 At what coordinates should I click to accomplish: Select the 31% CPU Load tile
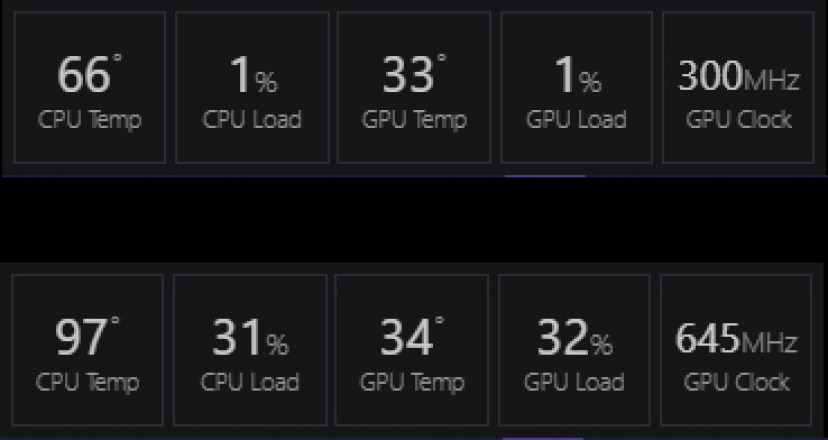pos(250,350)
